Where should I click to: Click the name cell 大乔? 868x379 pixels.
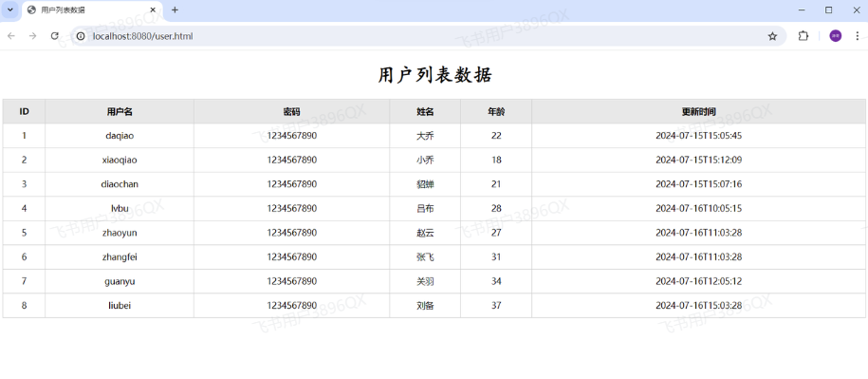[x=425, y=136]
